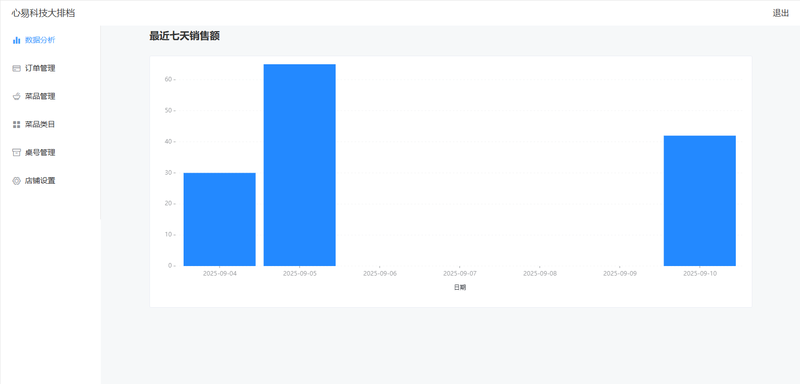Click the 2025-09-05 sales bar
This screenshot has width=800, height=384.
pos(299,165)
